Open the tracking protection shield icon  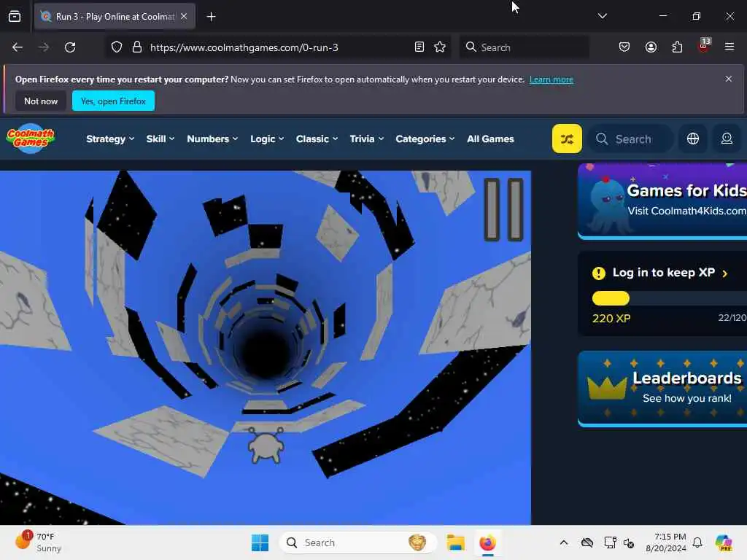117,47
